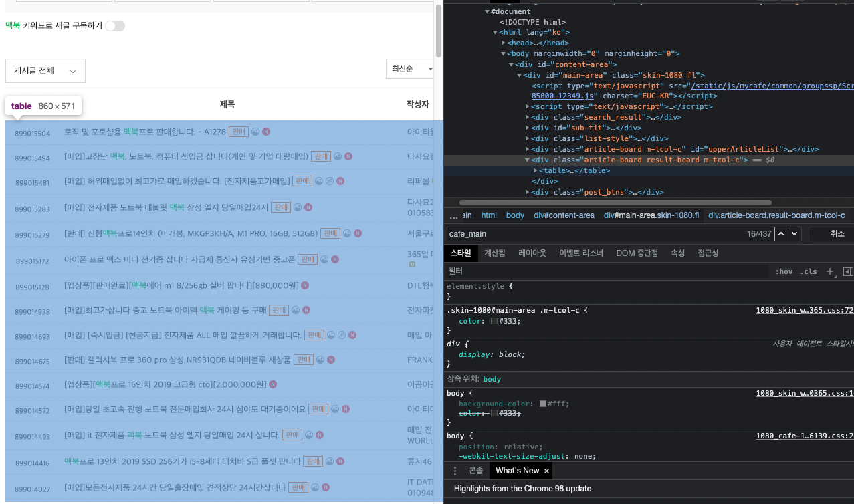Click N badge on post 899015128
854x504 pixels.
pyautogui.click(x=305, y=285)
